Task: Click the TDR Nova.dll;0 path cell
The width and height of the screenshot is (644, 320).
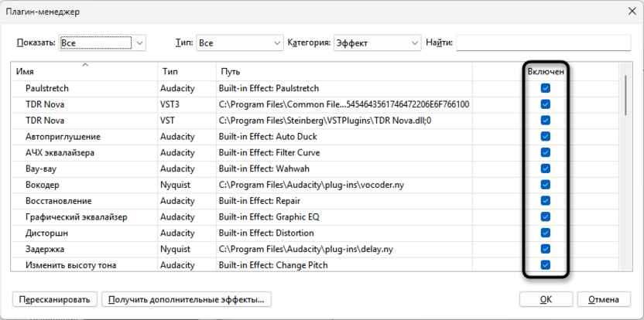Action: pyautogui.click(x=327, y=121)
